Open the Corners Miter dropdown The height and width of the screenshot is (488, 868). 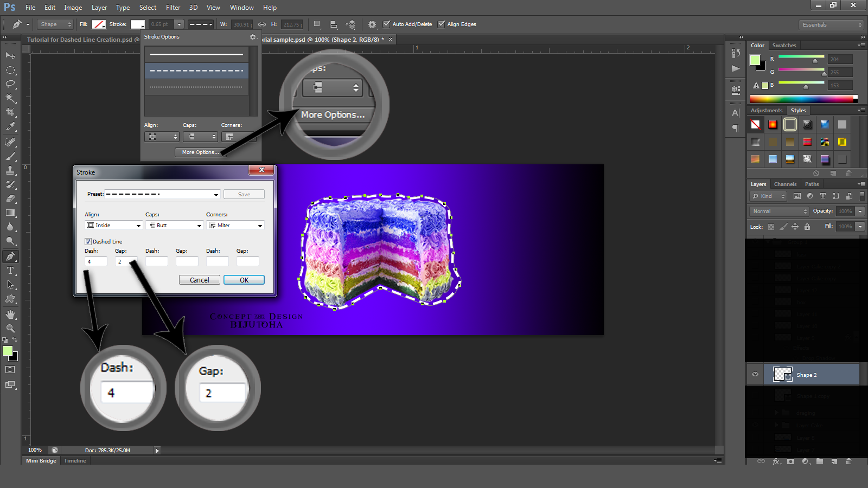coord(235,225)
